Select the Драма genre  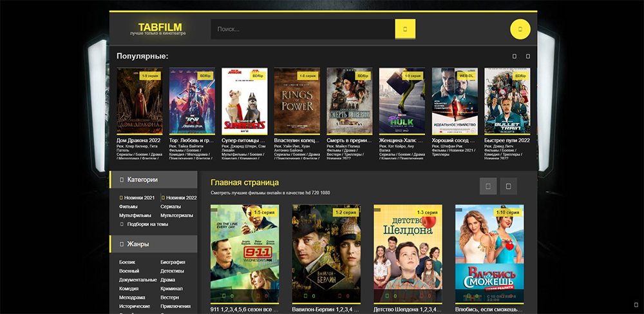point(168,280)
